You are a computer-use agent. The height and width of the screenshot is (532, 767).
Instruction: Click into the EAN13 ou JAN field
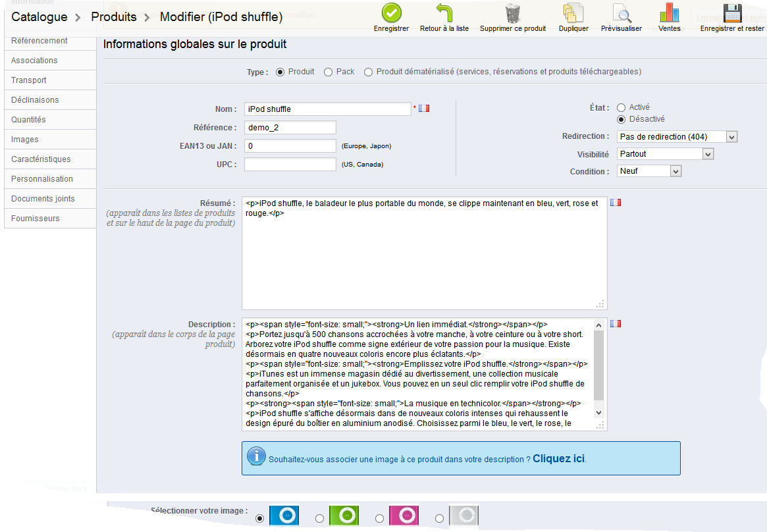point(290,146)
